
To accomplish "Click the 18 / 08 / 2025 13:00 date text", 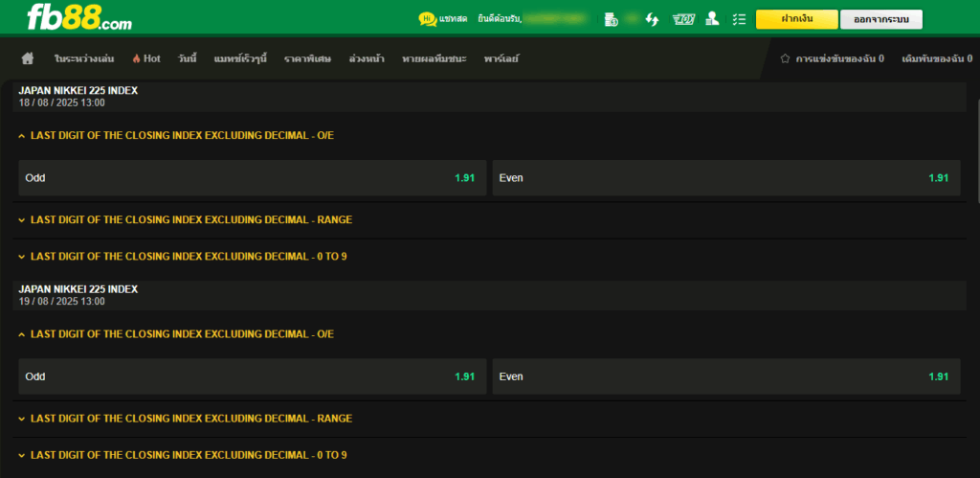I will [x=62, y=102].
